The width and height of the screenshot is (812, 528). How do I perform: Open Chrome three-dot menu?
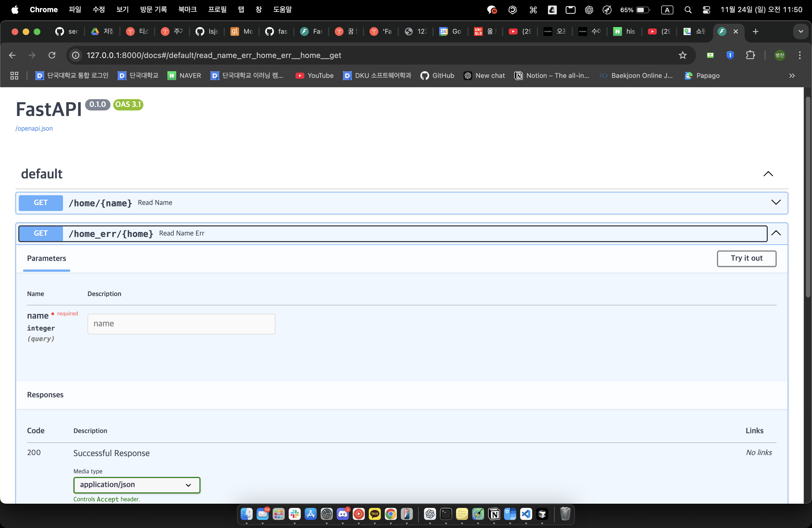pyautogui.click(x=799, y=55)
